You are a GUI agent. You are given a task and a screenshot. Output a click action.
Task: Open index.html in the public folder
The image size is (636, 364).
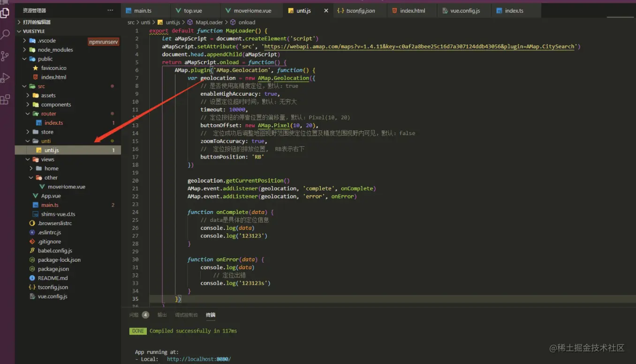pyautogui.click(x=53, y=77)
